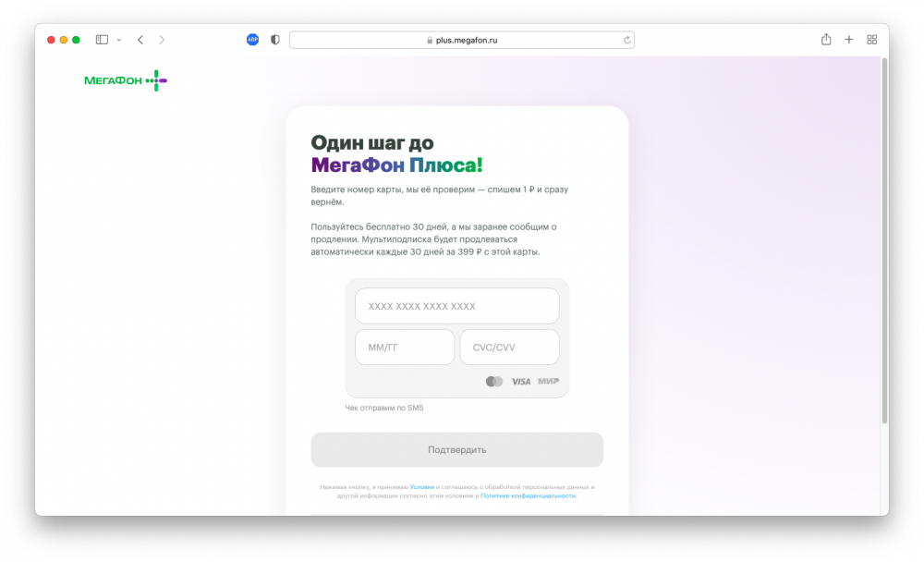The width and height of the screenshot is (924, 562).
Task: Go forward to the next page
Action: click(x=162, y=40)
